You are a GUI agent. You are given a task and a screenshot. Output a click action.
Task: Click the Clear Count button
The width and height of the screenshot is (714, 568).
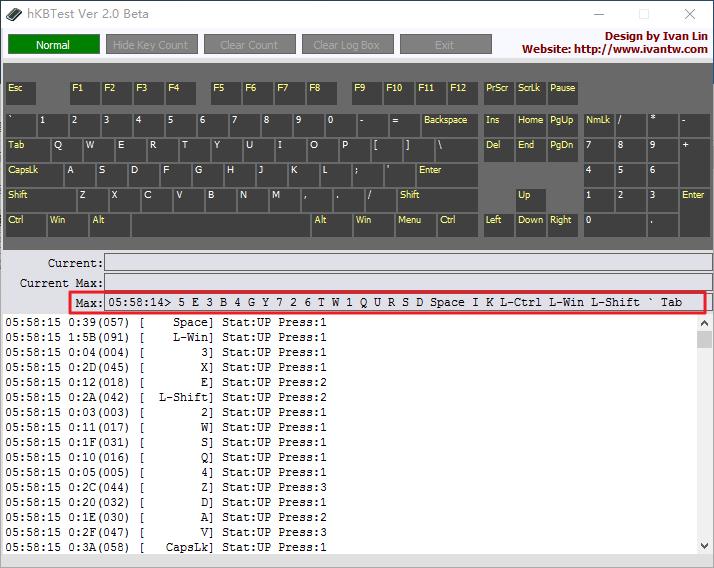tap(249, 45)
